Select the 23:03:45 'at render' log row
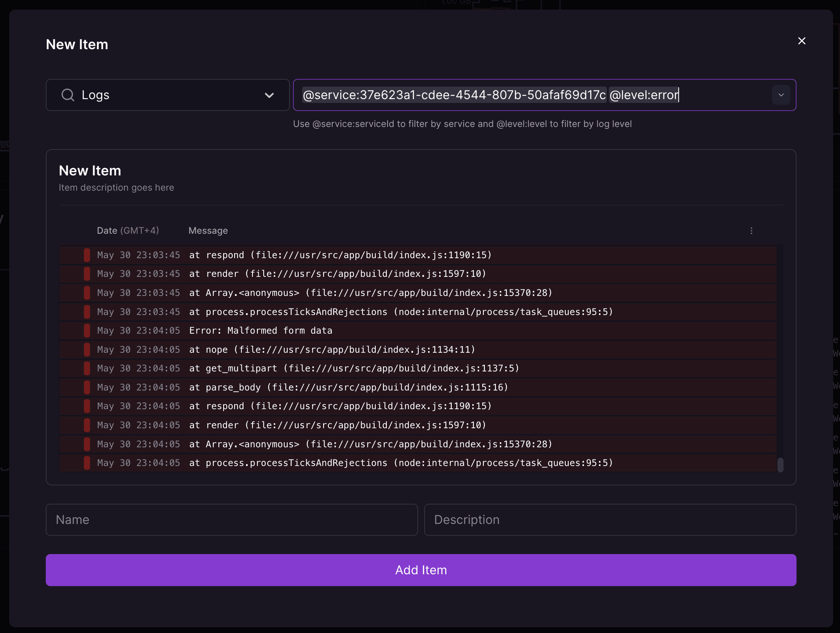Image resolution: width=840 pixels, height=633 pixels. click(418, 274)
